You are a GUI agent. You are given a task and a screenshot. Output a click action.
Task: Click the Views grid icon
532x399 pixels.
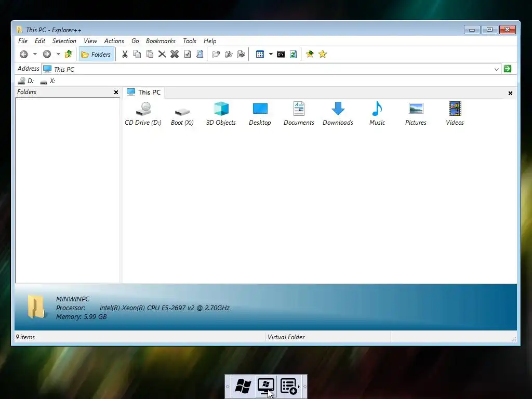tap(260, 54)
